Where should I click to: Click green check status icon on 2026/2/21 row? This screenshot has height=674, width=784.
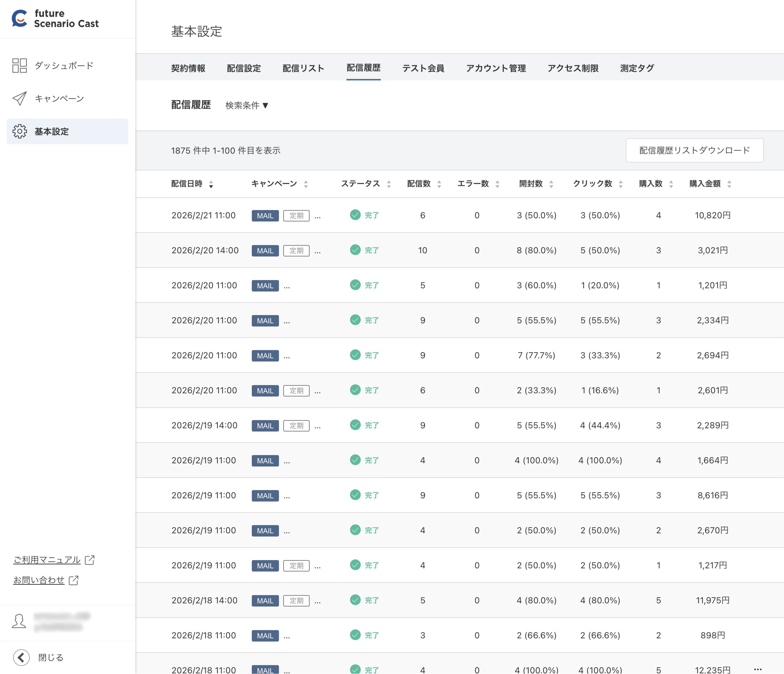[x=355, y=215]
